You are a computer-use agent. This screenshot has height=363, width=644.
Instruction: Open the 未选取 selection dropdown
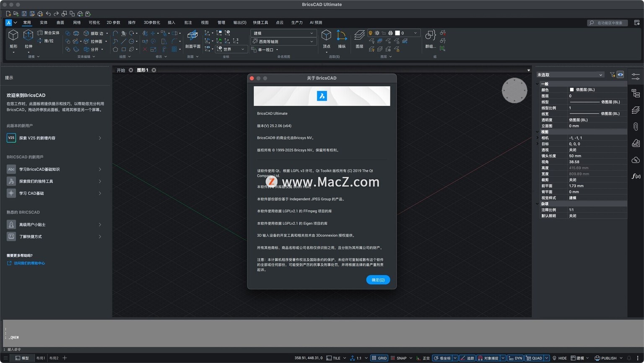pos(570,75)
